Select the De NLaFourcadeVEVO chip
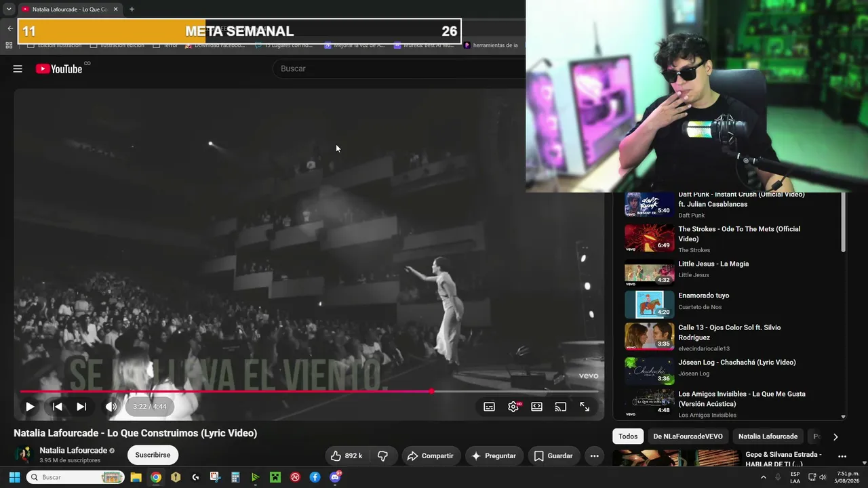This screenshot has width=868, height=488. click(688, 436)
